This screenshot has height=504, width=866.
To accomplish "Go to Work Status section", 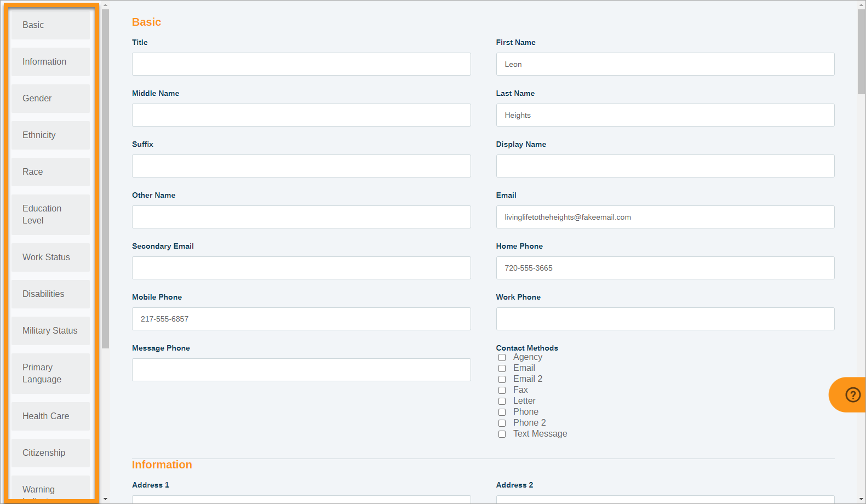I will (x=50, y=257).
